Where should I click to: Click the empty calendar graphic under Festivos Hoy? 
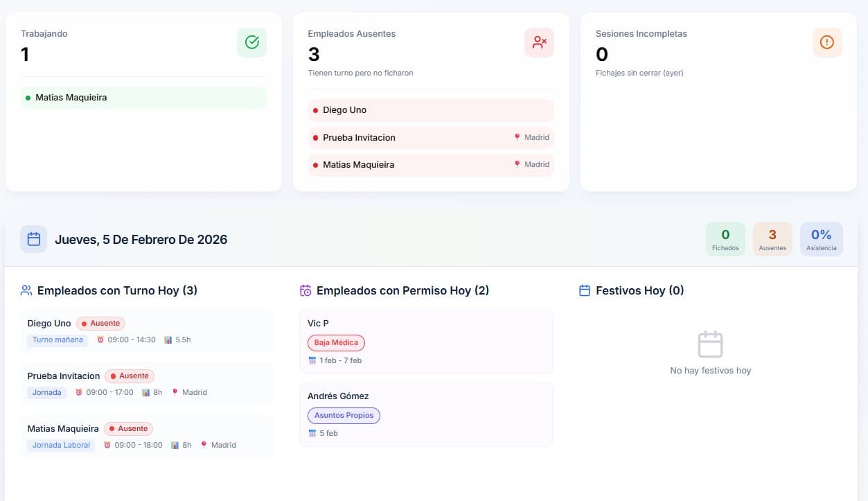(710, 344)
